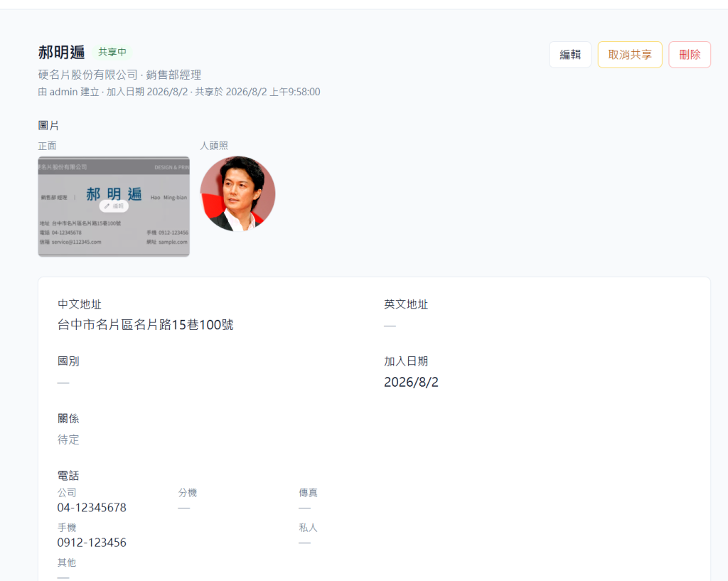The image size is (728, 581).
Task: Click the 加入日期 field label
Action: coord(406,361)
